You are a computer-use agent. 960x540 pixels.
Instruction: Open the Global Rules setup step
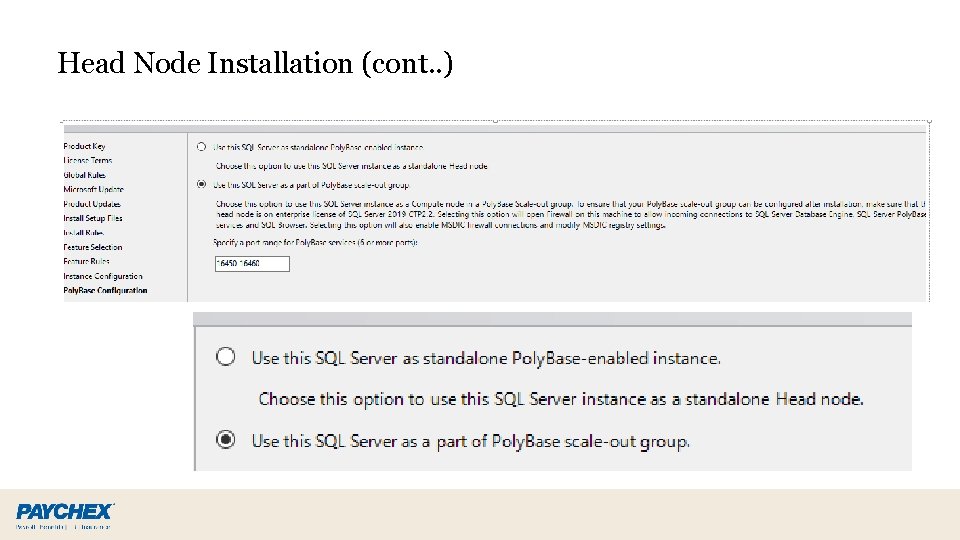click(x=84, y=175)
